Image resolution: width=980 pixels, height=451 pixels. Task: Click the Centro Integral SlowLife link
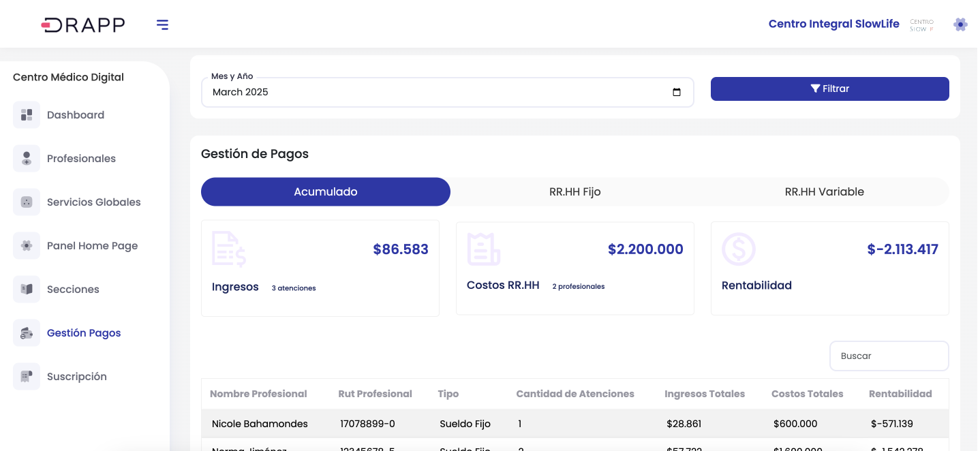pos(833,25)
